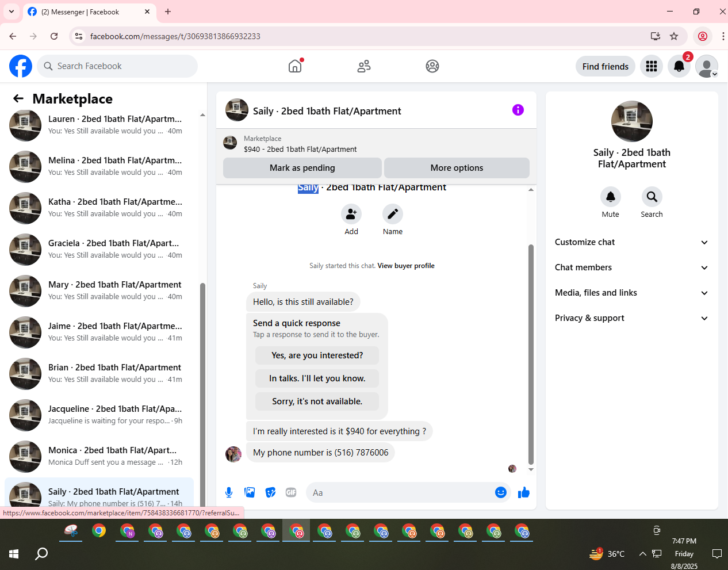
Task: Open Windows Start menu
Action: 14,554
